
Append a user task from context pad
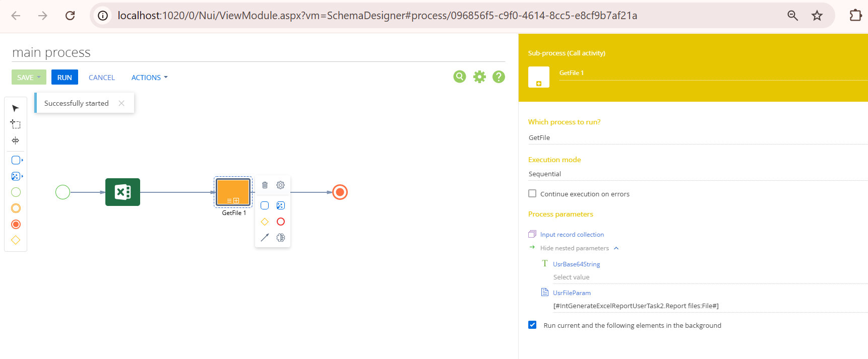265,205
